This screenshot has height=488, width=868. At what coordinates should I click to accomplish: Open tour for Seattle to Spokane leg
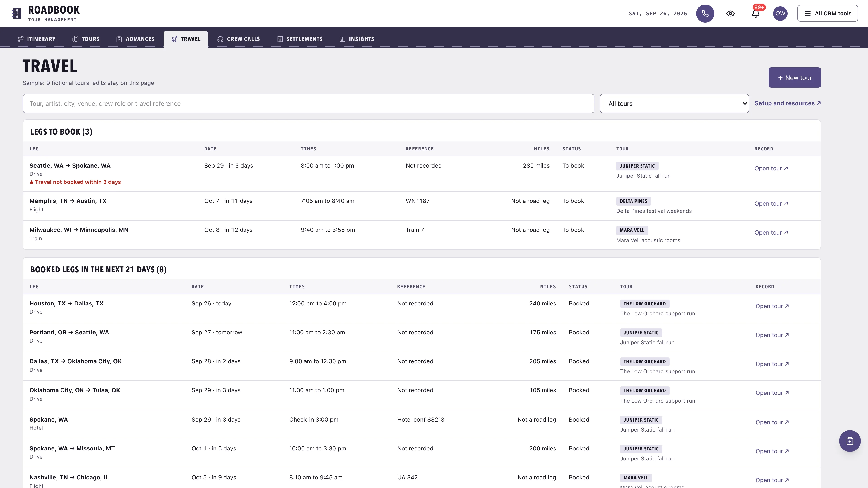pos(771,168)
